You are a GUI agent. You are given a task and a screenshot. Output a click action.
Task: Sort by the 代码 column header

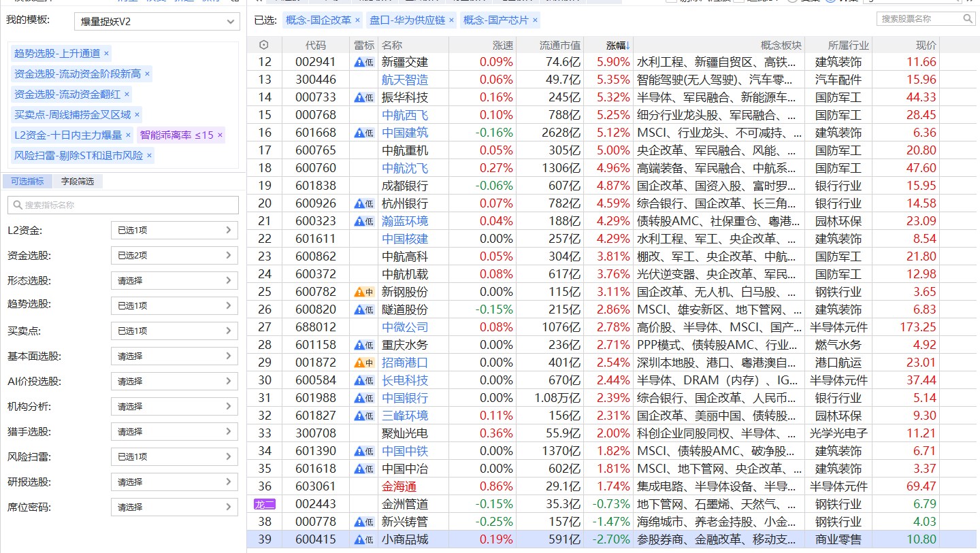[315, 46]
